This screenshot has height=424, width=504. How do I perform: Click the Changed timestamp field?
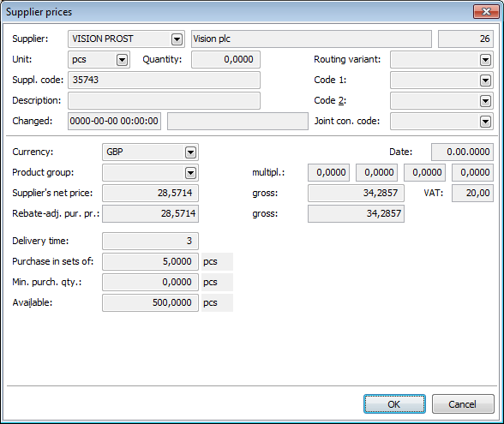[115, 121]
